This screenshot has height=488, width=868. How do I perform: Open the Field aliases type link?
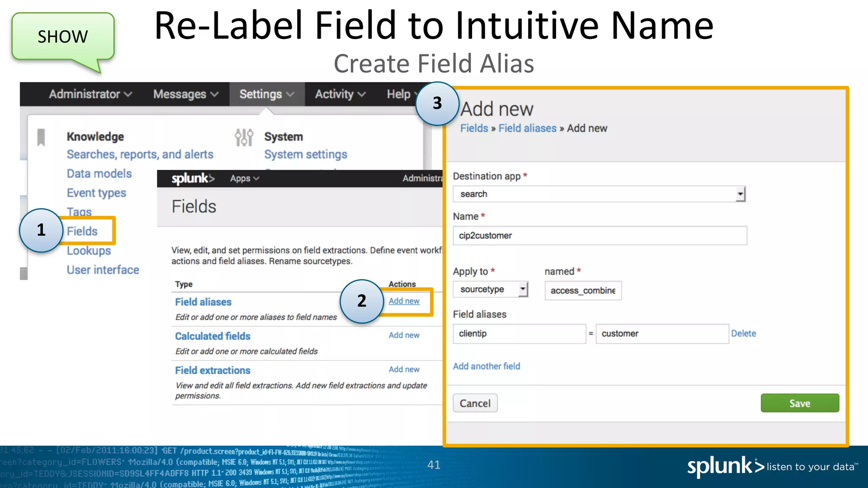(203, 302)
